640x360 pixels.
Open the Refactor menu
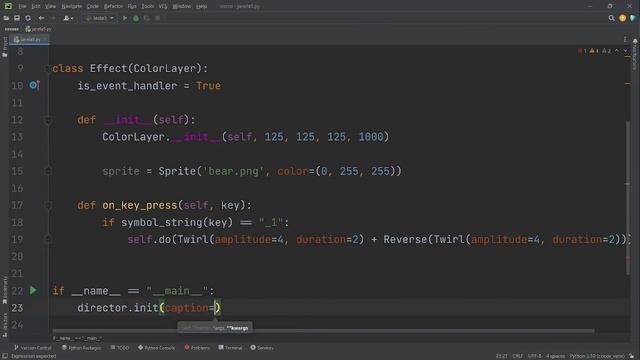tap(113, 6)
